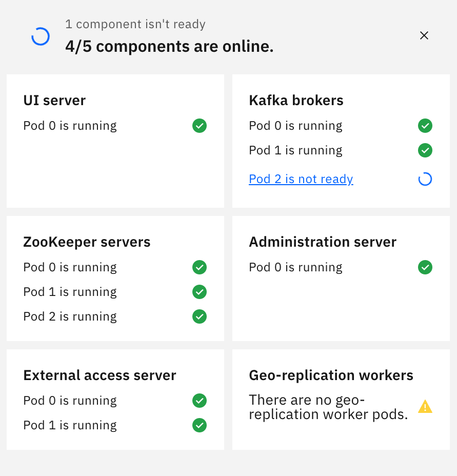
Task: Click the Kafka brokers card title
Action: click(x=296, y=101)
